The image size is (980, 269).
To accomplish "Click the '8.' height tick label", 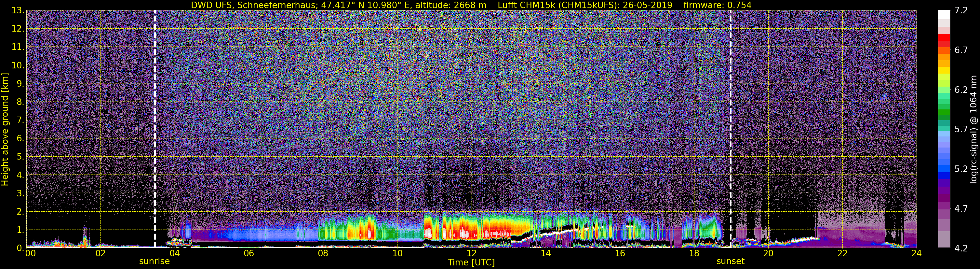I will (x=20, y=102).
